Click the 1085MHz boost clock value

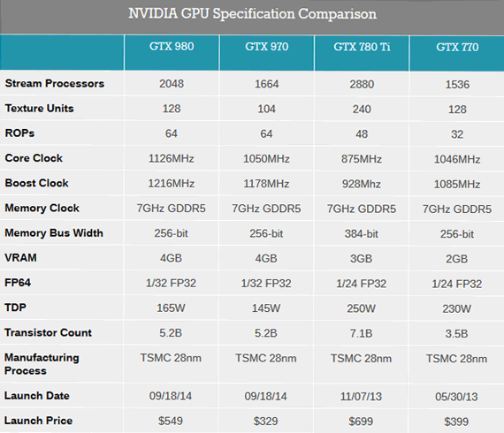(457, 185)
